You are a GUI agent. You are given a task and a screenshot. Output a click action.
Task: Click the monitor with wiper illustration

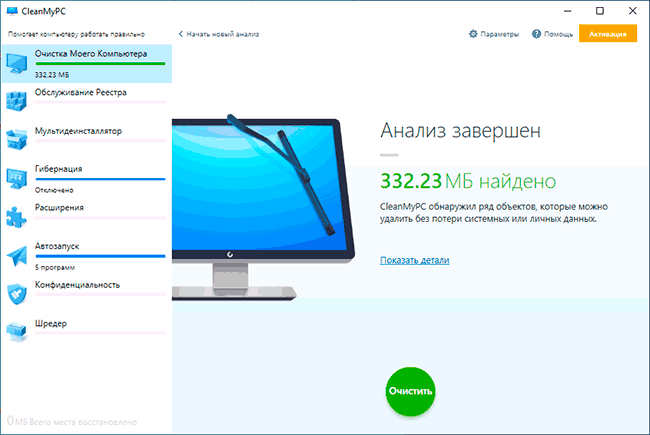tap(263, 207)
